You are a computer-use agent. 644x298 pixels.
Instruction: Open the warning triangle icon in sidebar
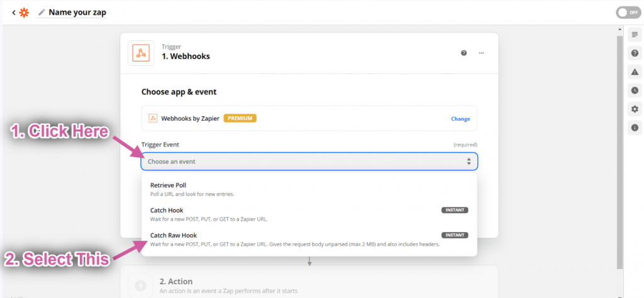(x=635, y=72)
